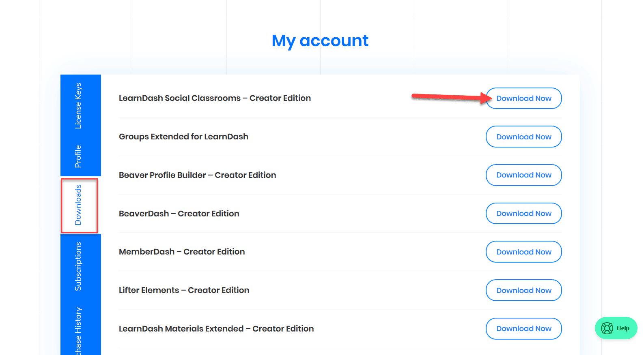Download Beaver Profile Builder Creator Edition
Viewport: 644px width, 355px height.
pos(523,175)
